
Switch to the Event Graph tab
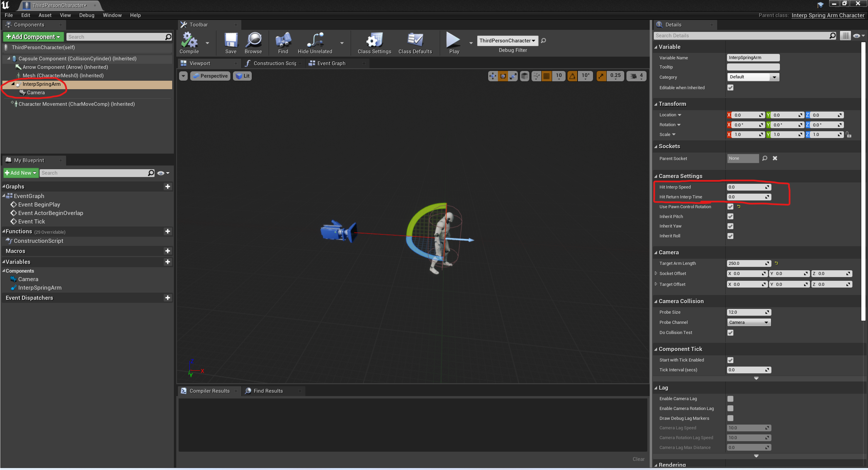[x=331, y=63]
